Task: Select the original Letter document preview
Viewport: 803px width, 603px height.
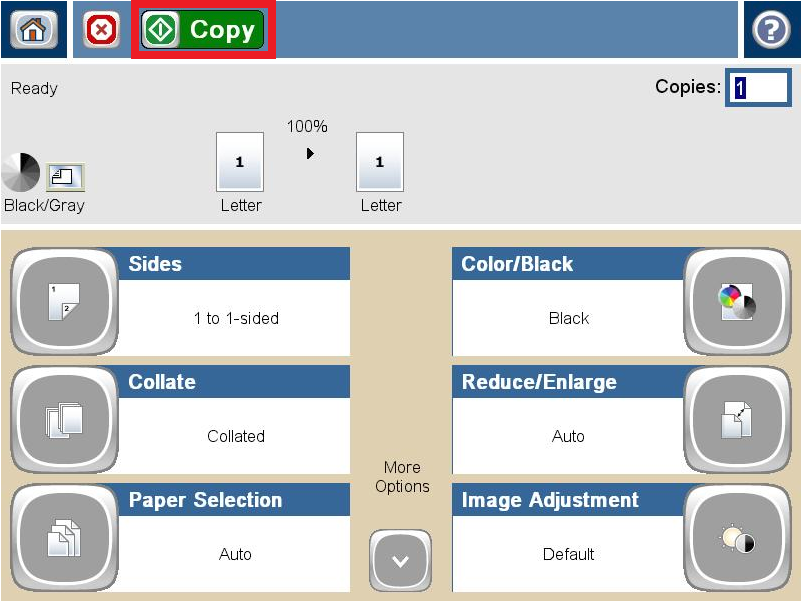Action: (239, 162)
